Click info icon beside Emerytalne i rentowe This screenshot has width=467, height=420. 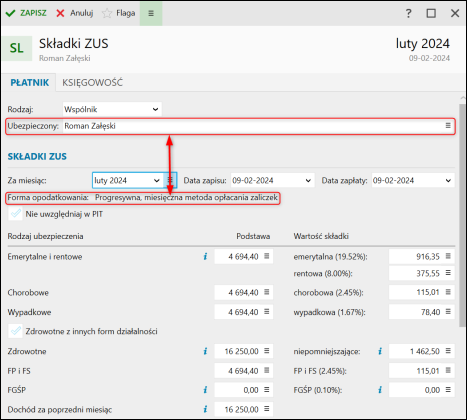205,256
